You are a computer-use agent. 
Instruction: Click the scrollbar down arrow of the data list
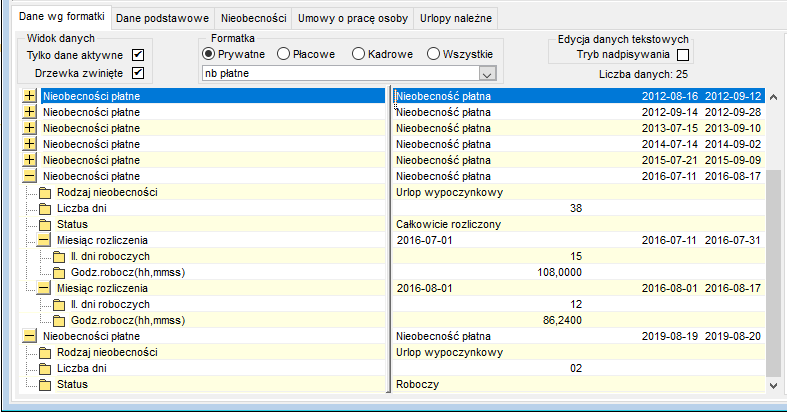pyautogui.click(x=773, y=385)
